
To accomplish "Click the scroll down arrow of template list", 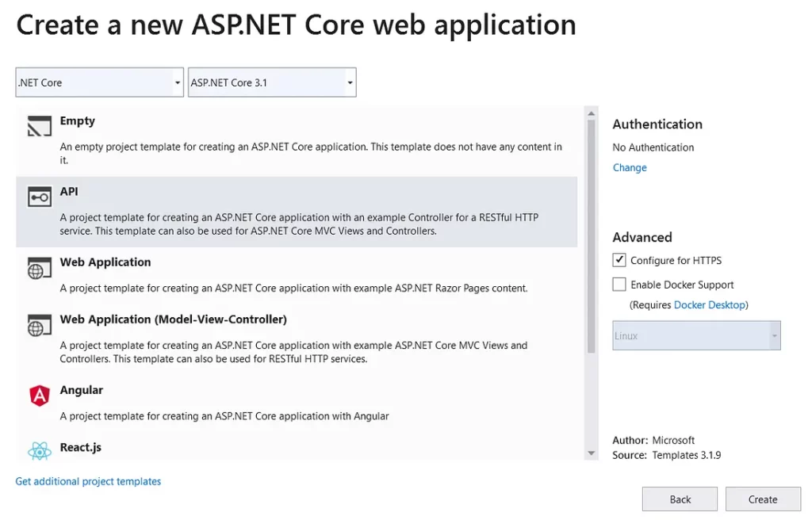I will 591,453.
